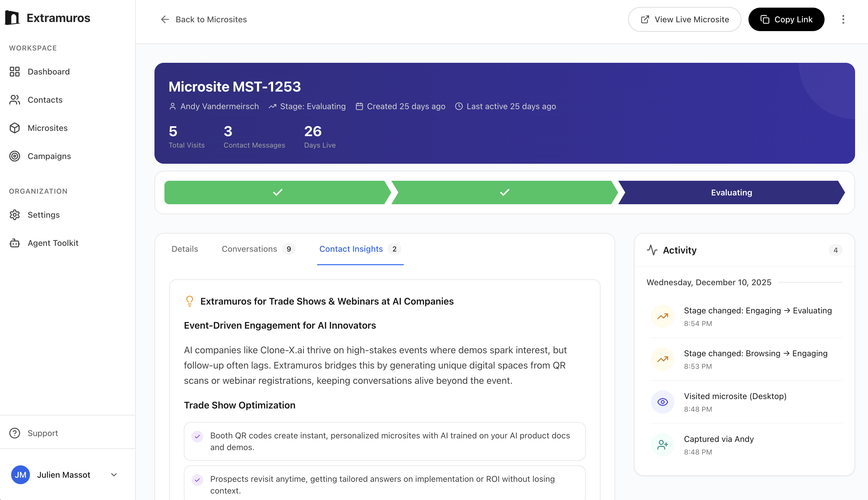Click the Support help icon

pos(14,433)
